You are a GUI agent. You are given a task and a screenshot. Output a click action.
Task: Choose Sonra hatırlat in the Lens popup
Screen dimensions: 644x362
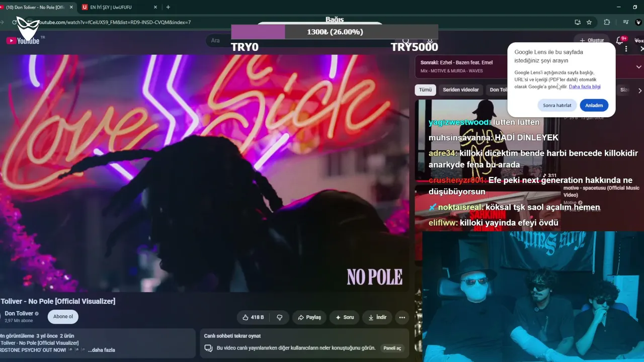[x=557, y=105]
